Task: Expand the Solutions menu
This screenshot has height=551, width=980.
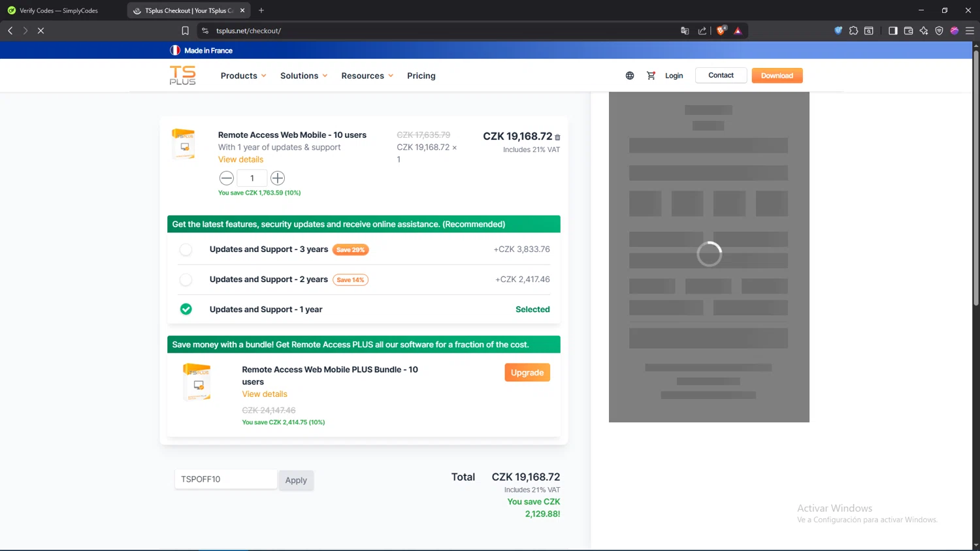Action: 304,76
